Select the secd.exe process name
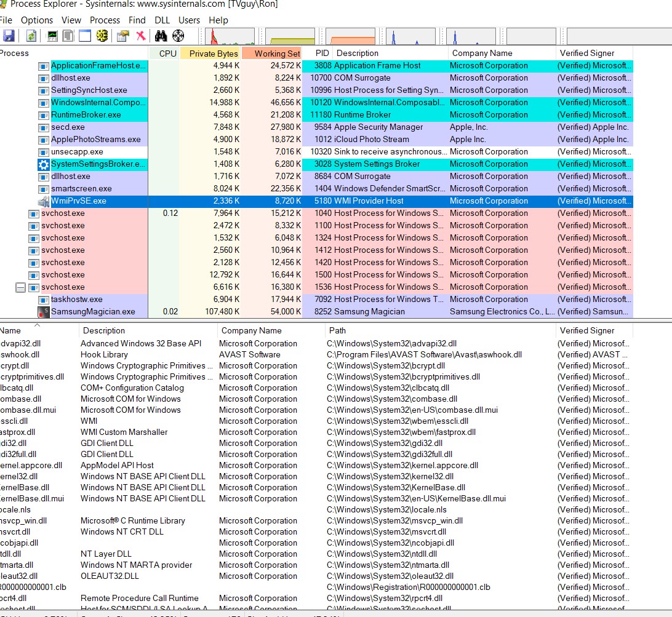This screenshot has width=672, height=617. tap(68, 127)
